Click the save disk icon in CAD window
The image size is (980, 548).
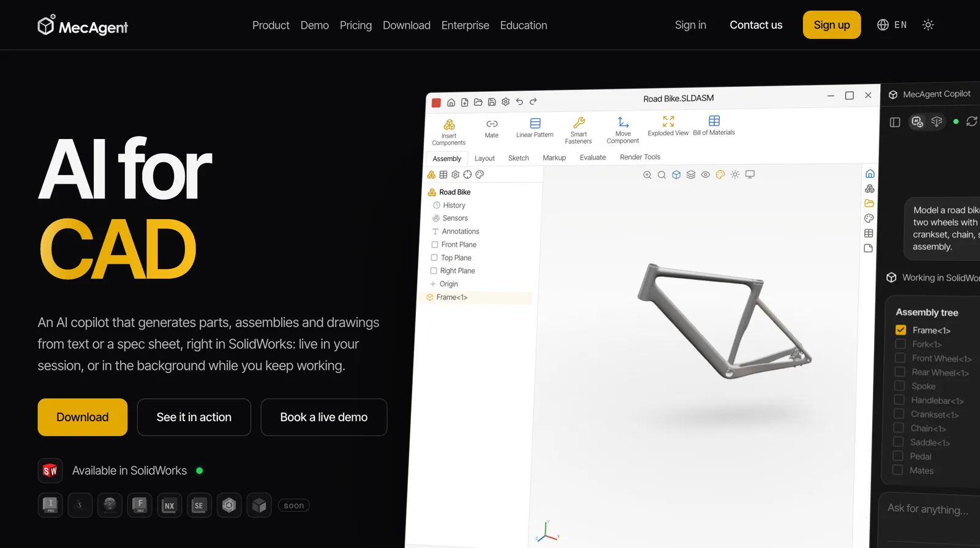(492, 102)
